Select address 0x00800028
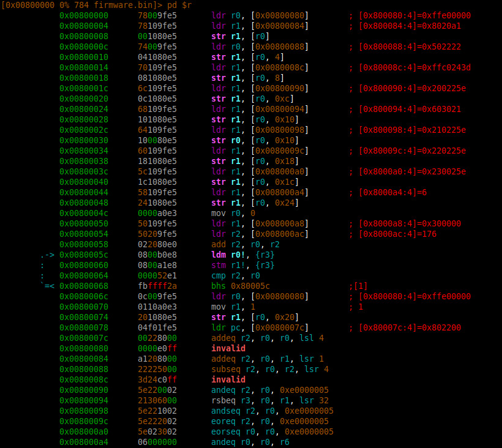 (84, 120)
